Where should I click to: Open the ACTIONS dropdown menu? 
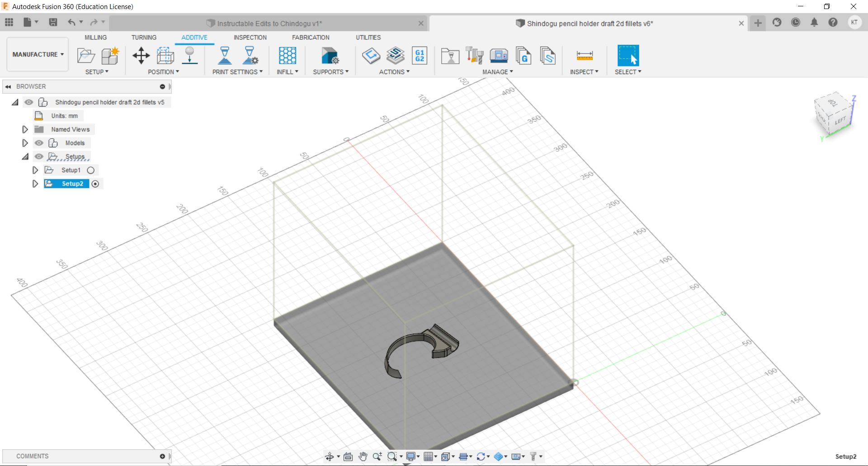pos(394,72)
